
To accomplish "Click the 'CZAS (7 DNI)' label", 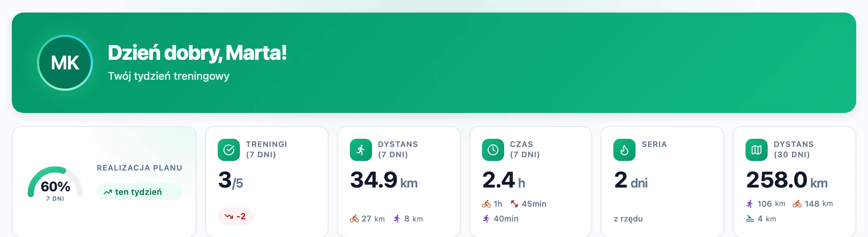I will pos(525,150).
